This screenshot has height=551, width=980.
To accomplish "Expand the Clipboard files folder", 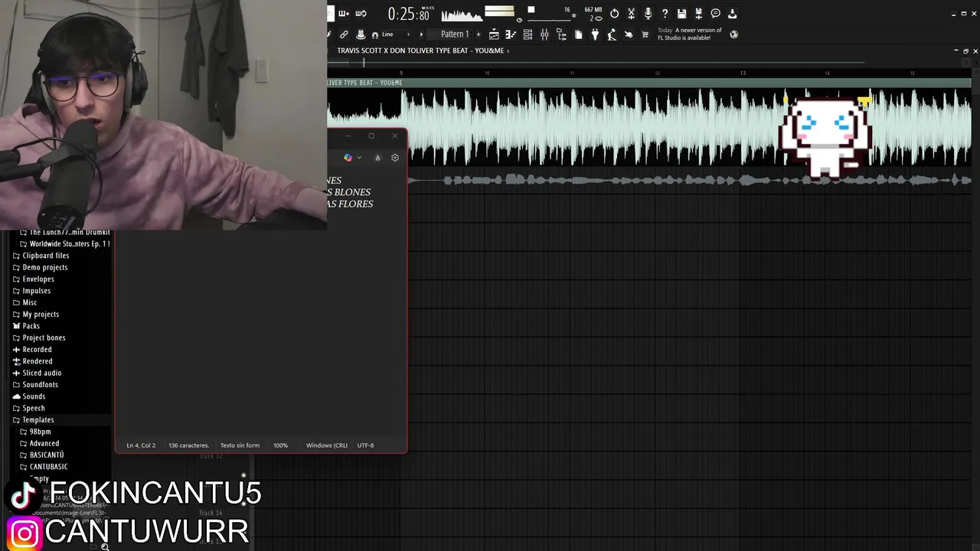I will coord(41,256).
